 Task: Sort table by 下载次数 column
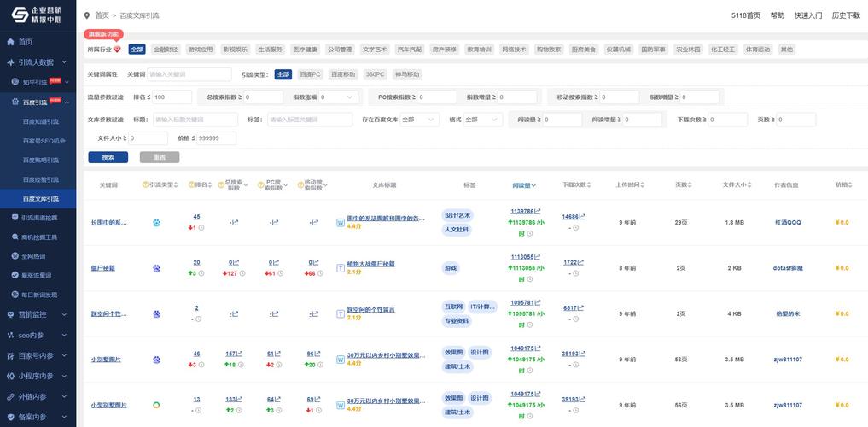click(x=576, y=185)
